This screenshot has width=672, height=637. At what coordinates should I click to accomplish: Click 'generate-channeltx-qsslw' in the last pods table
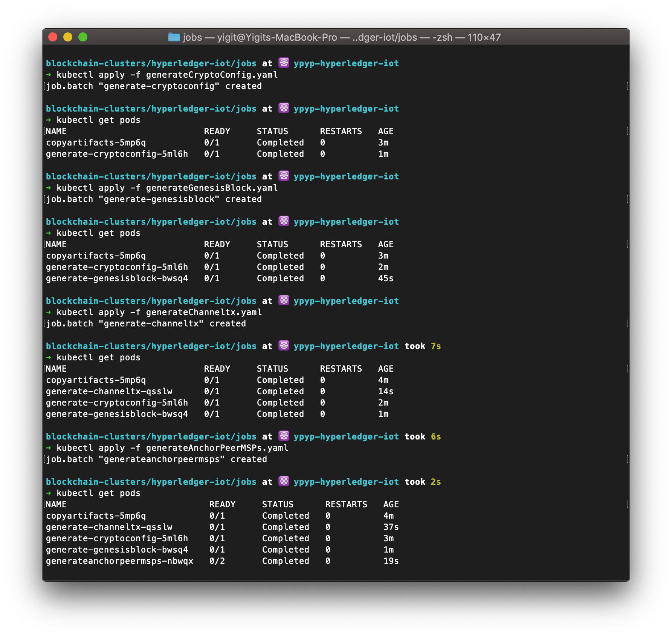click(109, 527)
